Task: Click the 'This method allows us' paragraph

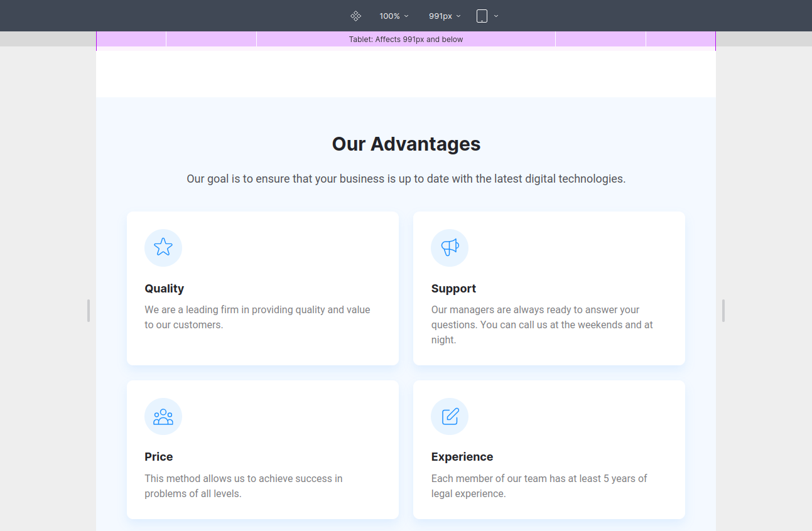Action: click(x=244, y=486)
